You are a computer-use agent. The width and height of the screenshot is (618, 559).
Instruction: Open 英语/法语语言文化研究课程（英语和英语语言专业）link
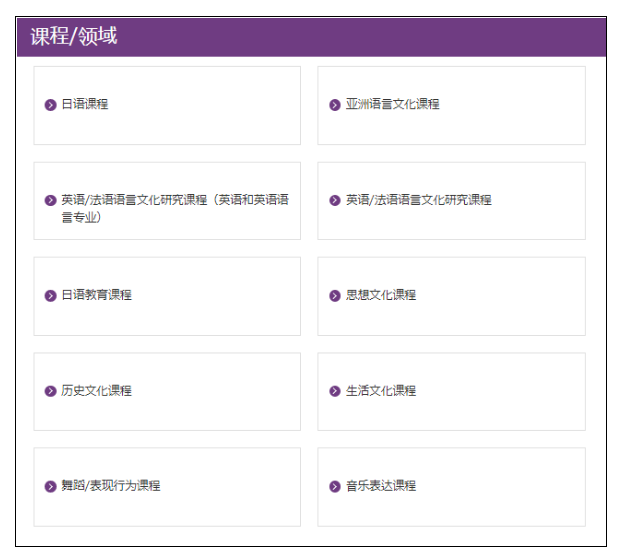175,209
